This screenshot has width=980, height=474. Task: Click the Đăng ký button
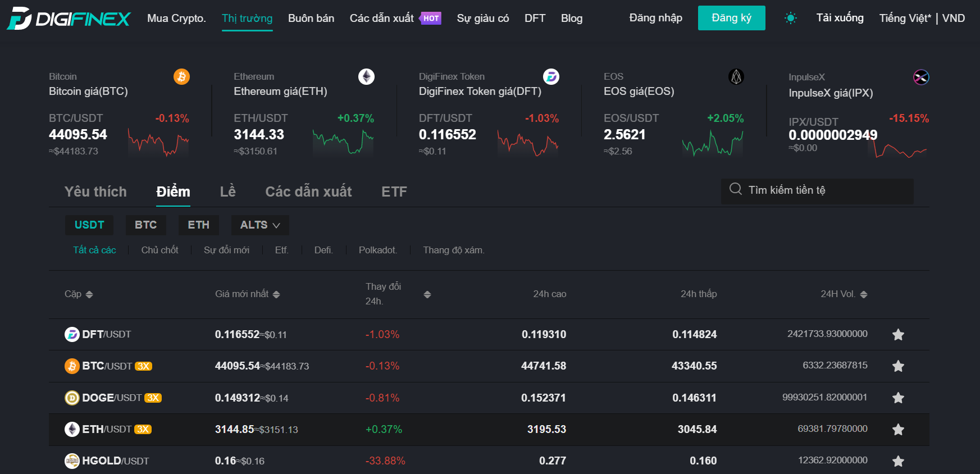[x=731, y=18]
